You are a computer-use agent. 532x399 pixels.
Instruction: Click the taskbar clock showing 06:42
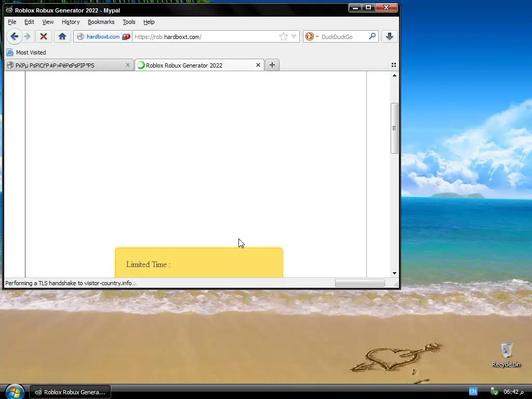coord(513,392)
